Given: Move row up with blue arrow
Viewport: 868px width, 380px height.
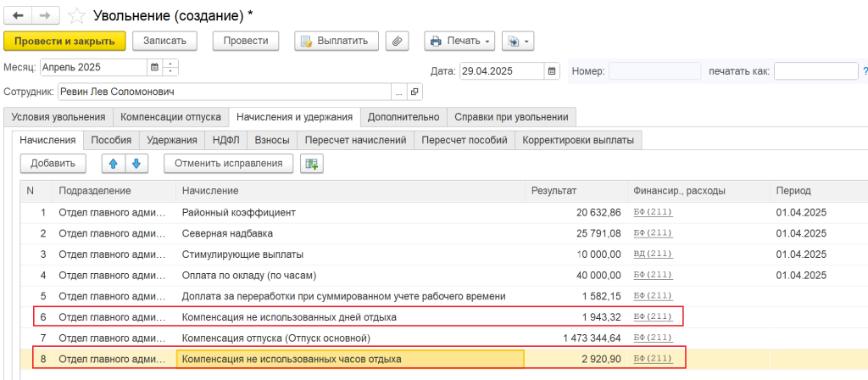Looking at the screenshot, I should point(114,164).
